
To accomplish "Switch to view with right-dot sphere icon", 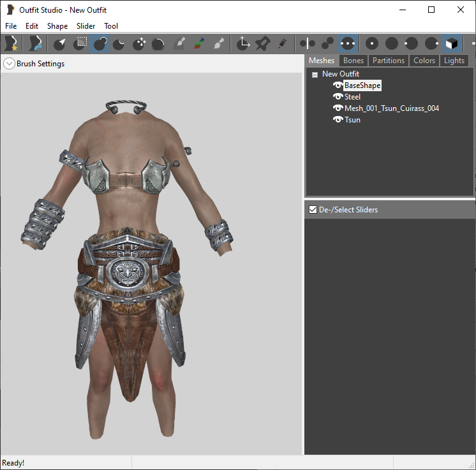I will 431,43.
